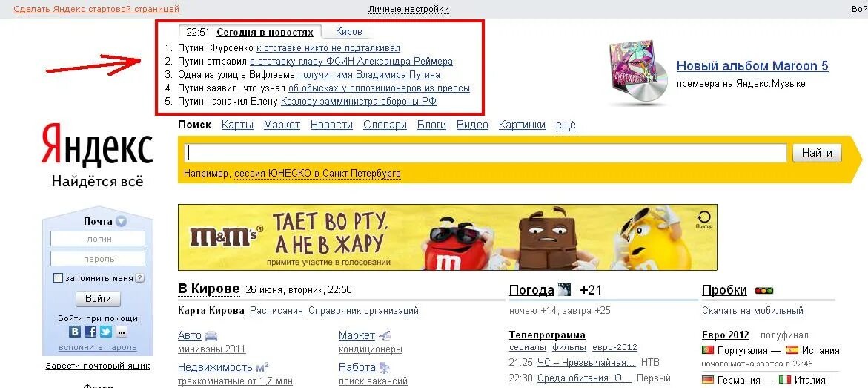Click the chair icon beside Работа
The image size is (868, 388).
tap(384, 367)
